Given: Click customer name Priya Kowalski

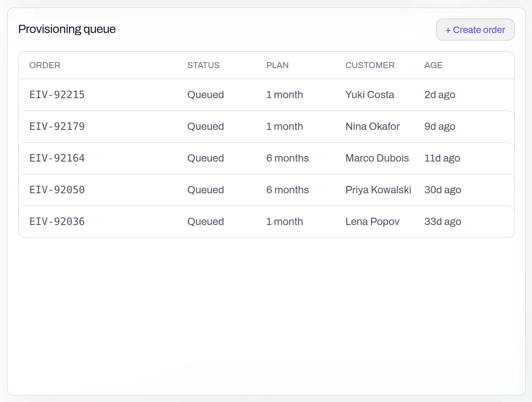Looking at the screenshot, I should pyautogui.click(x=378, y=190).
